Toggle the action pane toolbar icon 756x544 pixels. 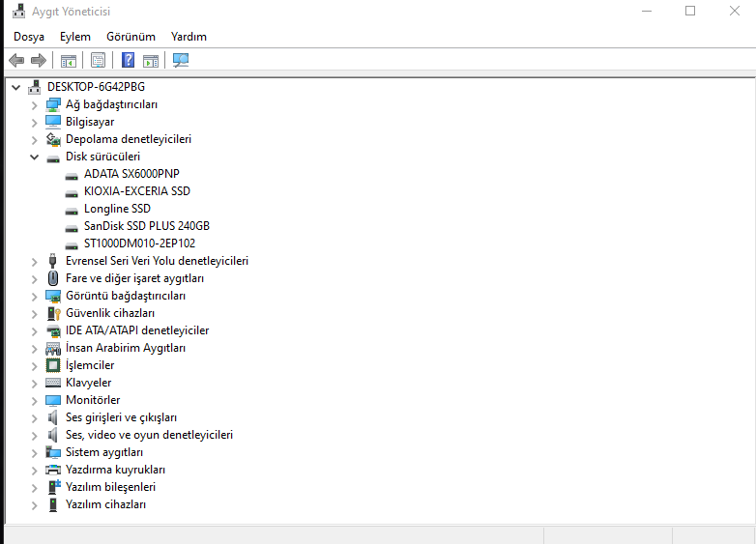tap(151, 61)
